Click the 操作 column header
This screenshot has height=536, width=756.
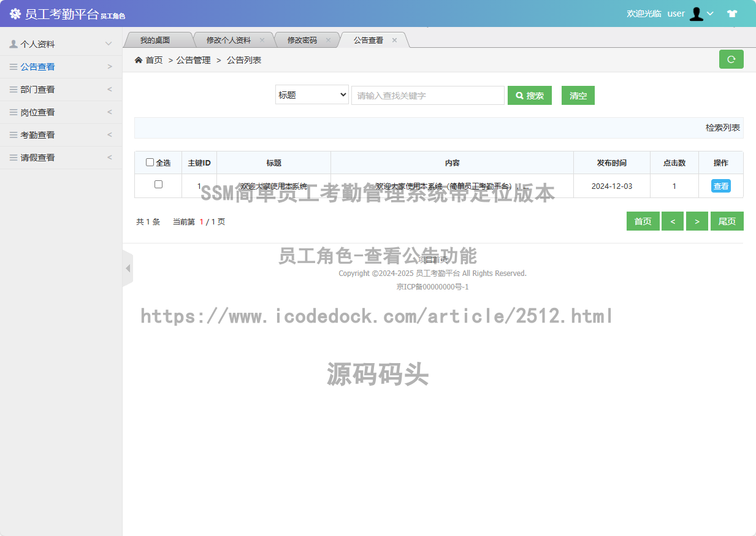(x=721, y=163)
